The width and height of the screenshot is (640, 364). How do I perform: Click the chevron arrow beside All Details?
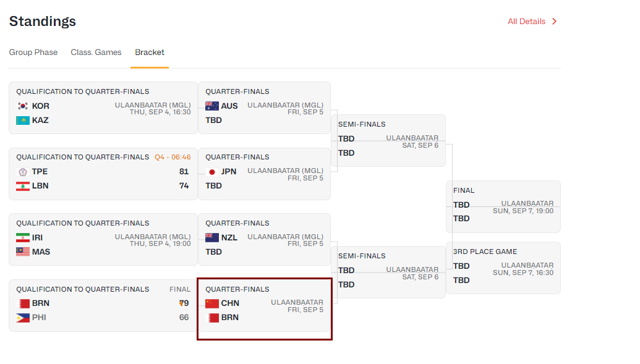click(x=554, y=21)
